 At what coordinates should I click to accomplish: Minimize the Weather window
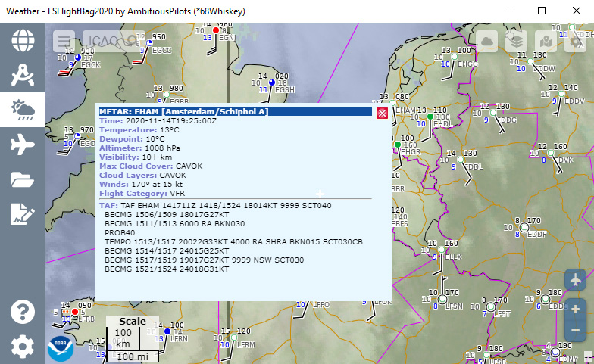click(x=508, y=11)
